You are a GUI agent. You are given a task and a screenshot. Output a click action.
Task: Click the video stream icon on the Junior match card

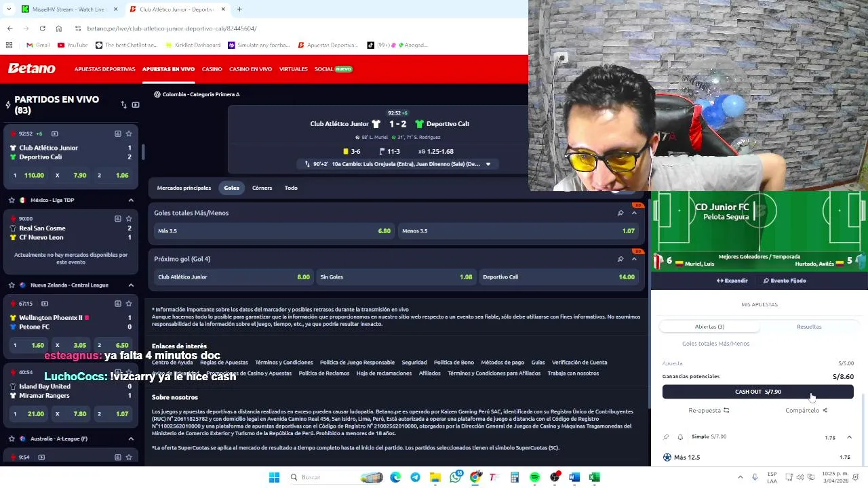pyautogui.click(x=55, y=134)
